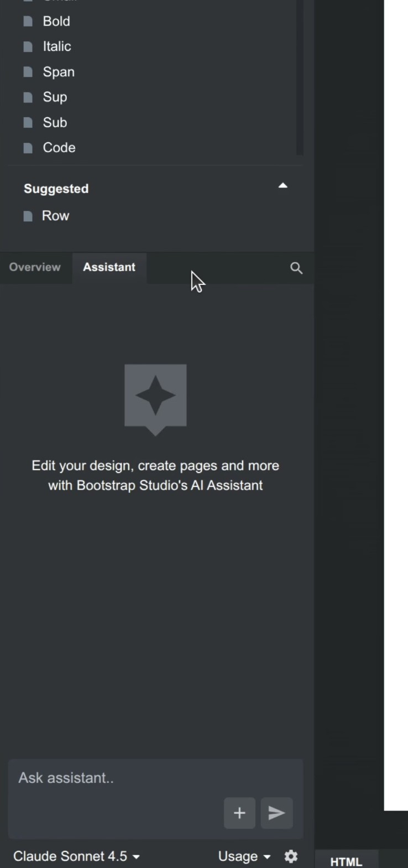Open the assistant settings gear
Image resolution: width=408 pixels, height=868 pixels.
point(291,856)
